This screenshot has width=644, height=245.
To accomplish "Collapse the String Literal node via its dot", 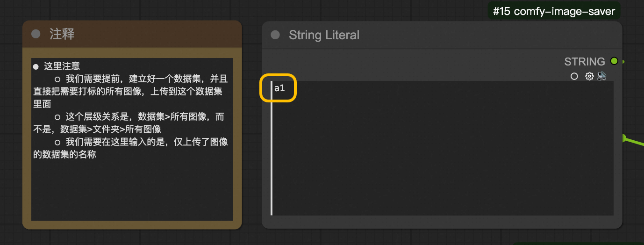I will coord(275,35).
